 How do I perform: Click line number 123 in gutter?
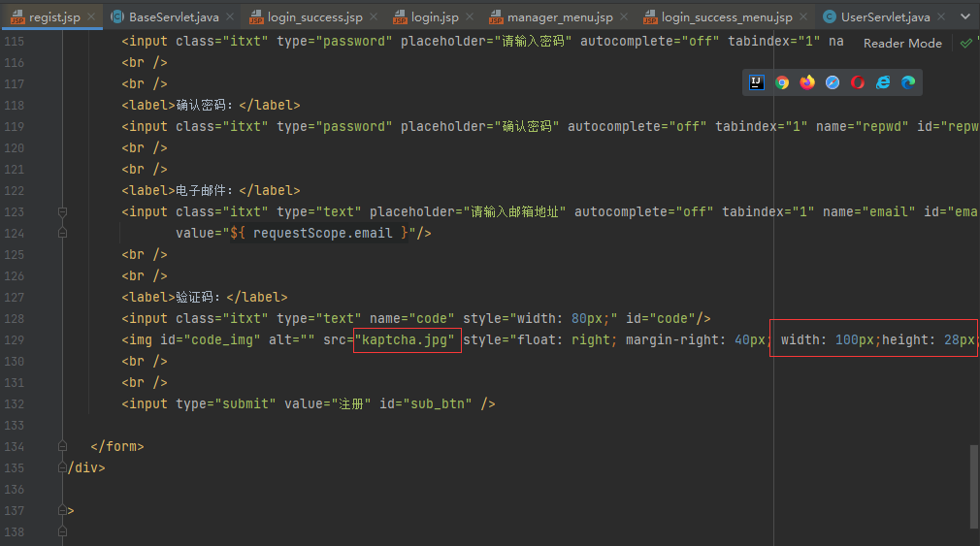(x=15, y=211)
